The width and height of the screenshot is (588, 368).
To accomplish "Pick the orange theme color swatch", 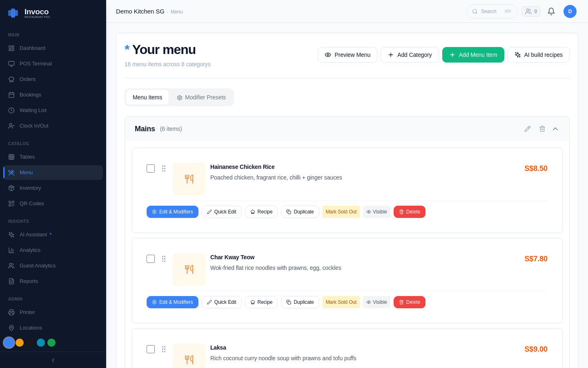I will (20, 343).
